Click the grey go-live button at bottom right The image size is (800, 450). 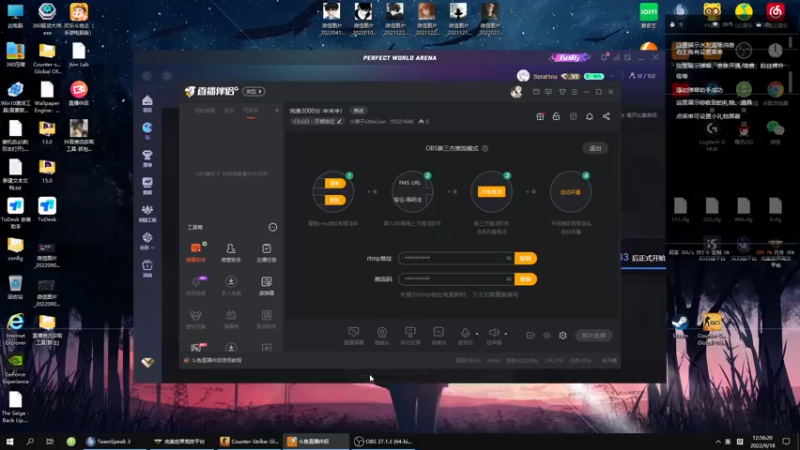593,335
